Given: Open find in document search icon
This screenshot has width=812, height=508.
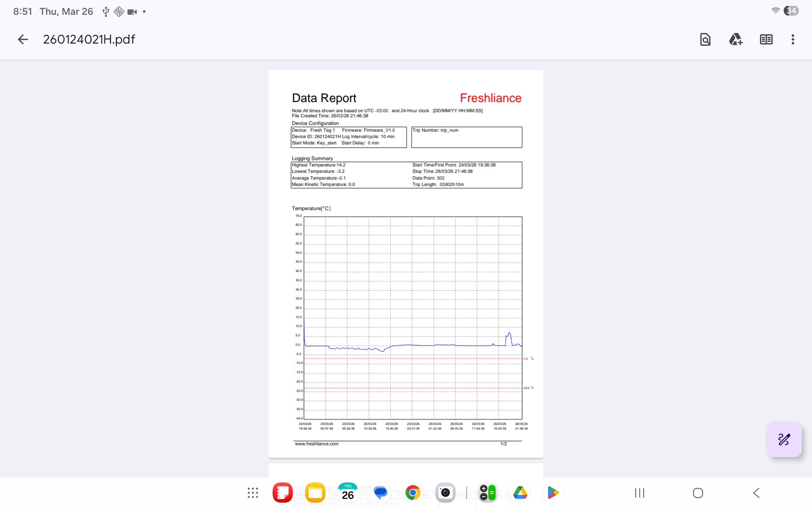Looking at the screenshot, I should [705, 39].
